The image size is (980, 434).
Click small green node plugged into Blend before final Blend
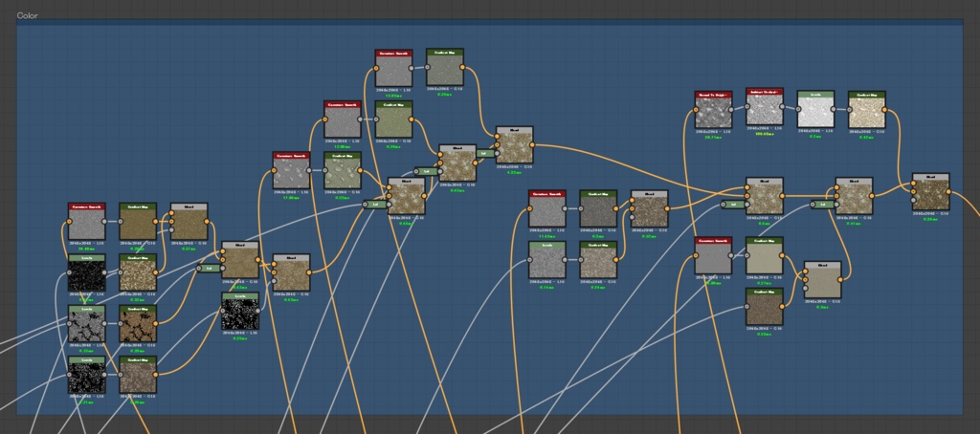[x=822, y=205]
